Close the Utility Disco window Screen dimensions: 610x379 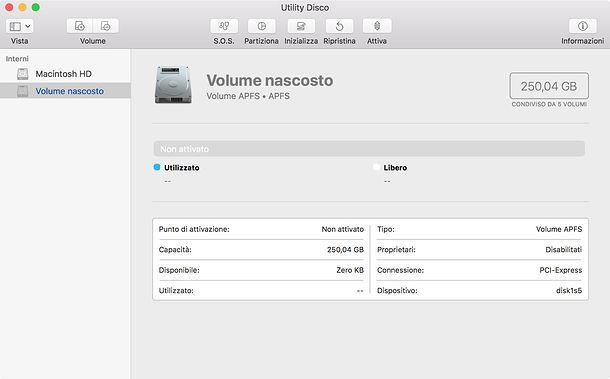point(9,7)
